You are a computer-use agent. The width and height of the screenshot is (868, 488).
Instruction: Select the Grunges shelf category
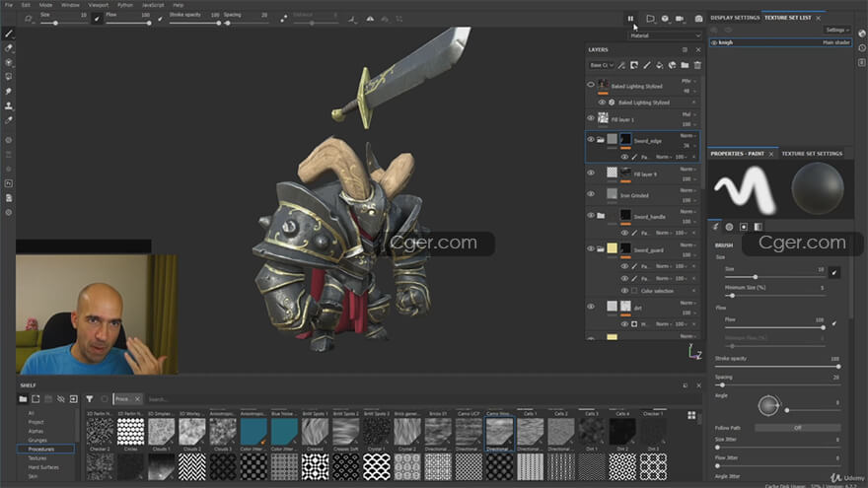[x=37, y=440]
